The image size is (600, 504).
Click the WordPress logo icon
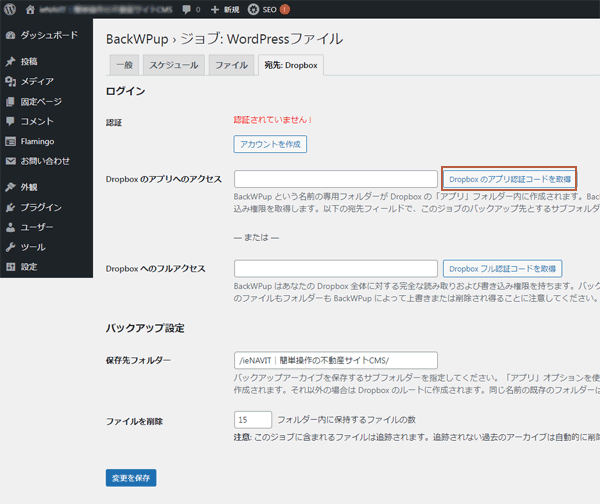[x=10, y=9]
